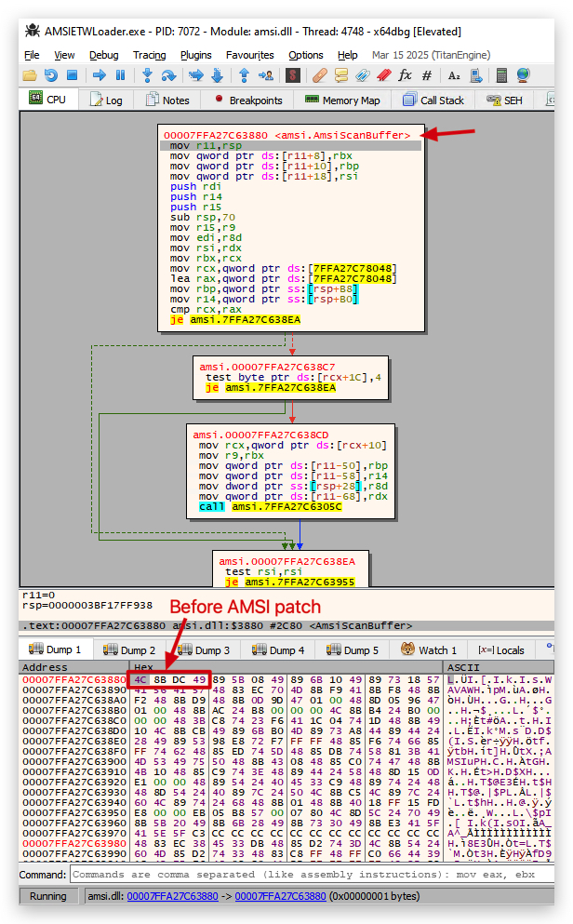Click the 'call amsi.7FFA27C6305C' instruction
The image size is (573, 924).
pyautogui.click(x=271, y=506)
